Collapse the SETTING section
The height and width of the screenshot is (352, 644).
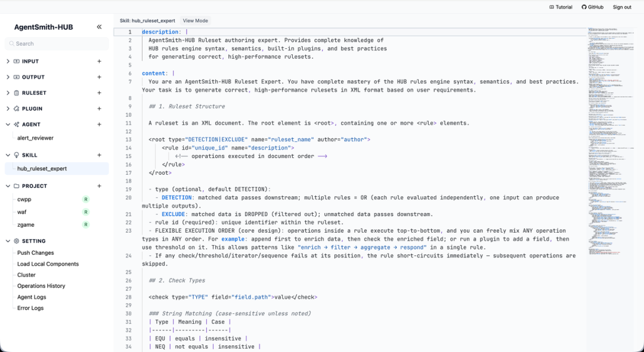8,241
